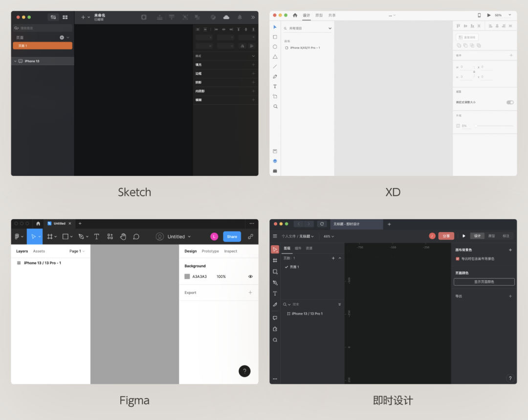This screenshot has height=420, width=528.
Task: Switch to Assets tab in Figma
Action: pyautogui.click(x=39, y=251)
